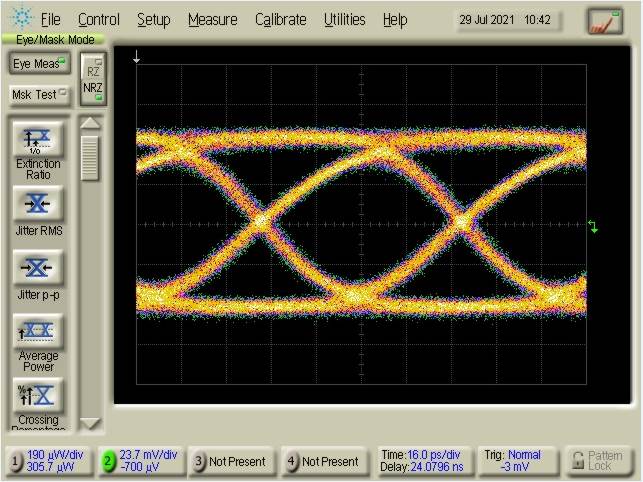
Task: Click the waveform icon in top-right corner
Action: [x=604, y=21]
